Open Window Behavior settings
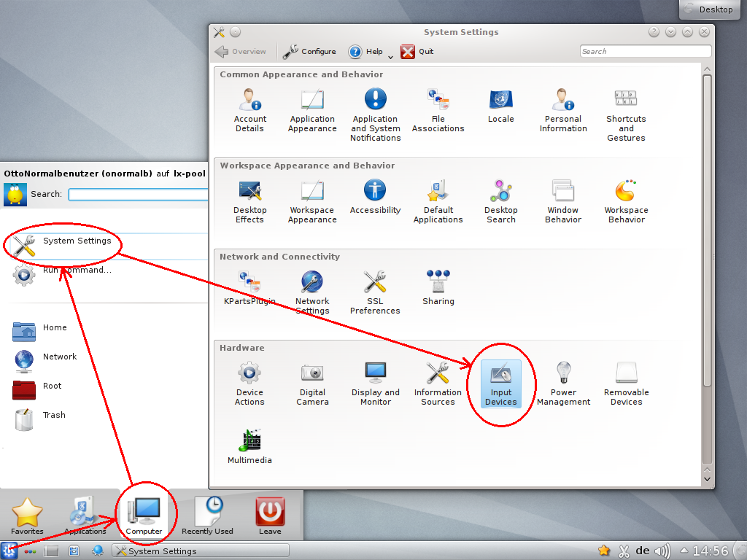 point(563,201)
